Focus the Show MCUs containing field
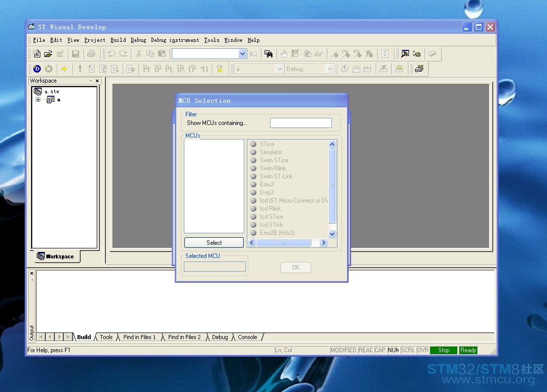The image size is (547, 392). click(x=301, y=123)
